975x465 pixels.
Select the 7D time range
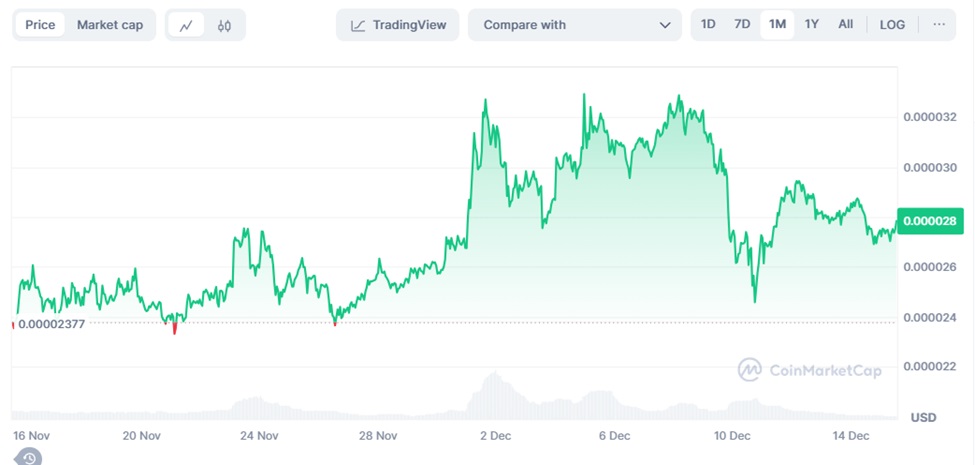742,24
